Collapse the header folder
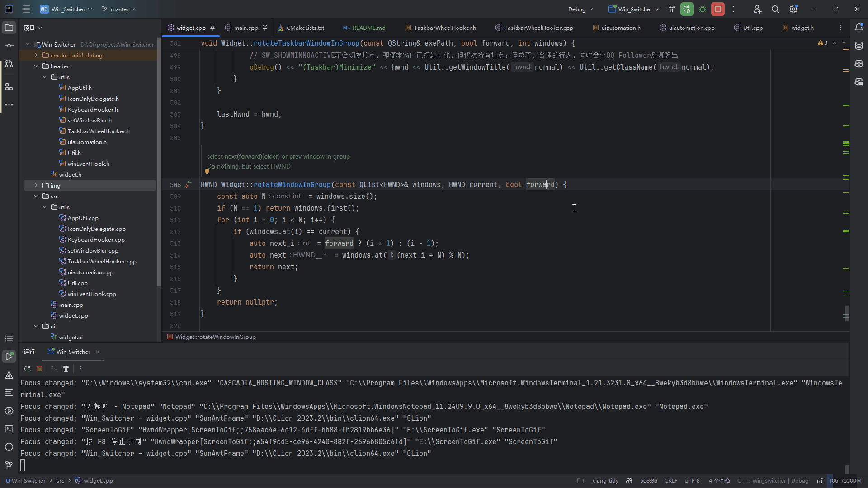This screenshot has height=488, width=868. pos(36,66)
